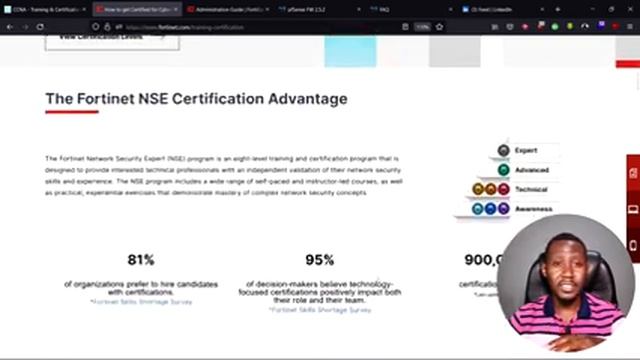Click the Advanced label in pyramid
640x360 pixels.
[x=532, y=170]
